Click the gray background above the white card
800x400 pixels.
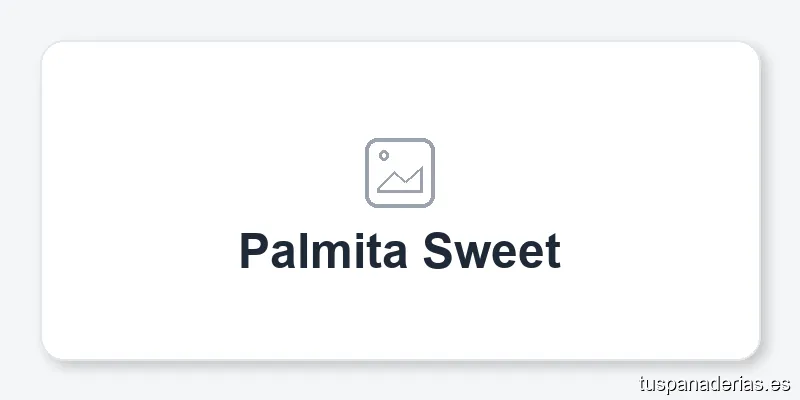[x=400, y=20]
